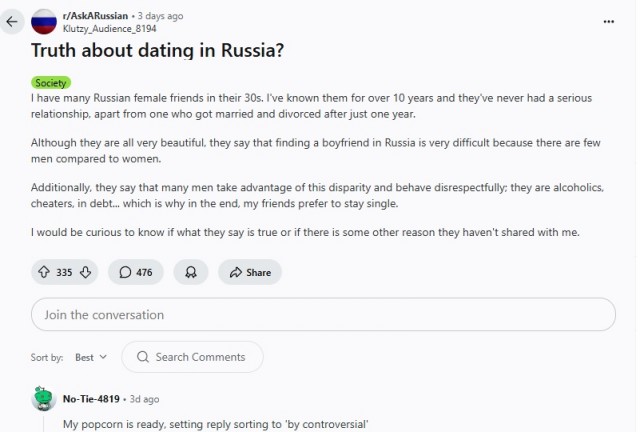Screen dimensions: 640x432
Task: Click the magnifier icon in Search Comments
Action: click(x=143, y=357)
